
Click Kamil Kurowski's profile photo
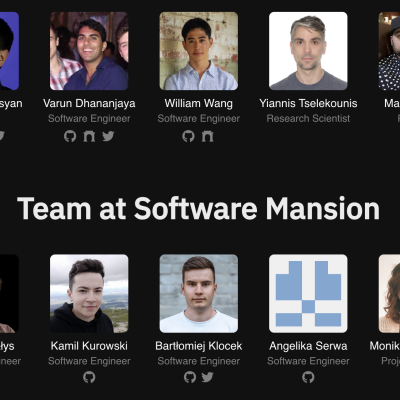click(x=89, y=294)
